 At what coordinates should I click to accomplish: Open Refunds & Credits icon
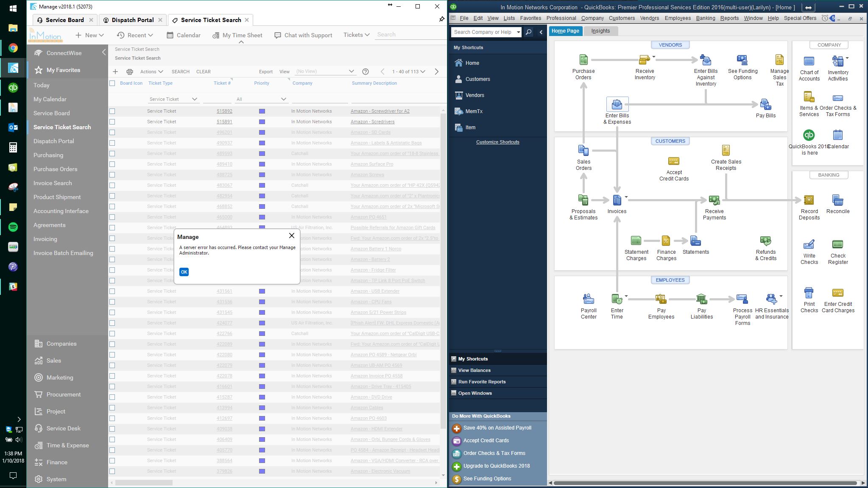click(765, 241)
